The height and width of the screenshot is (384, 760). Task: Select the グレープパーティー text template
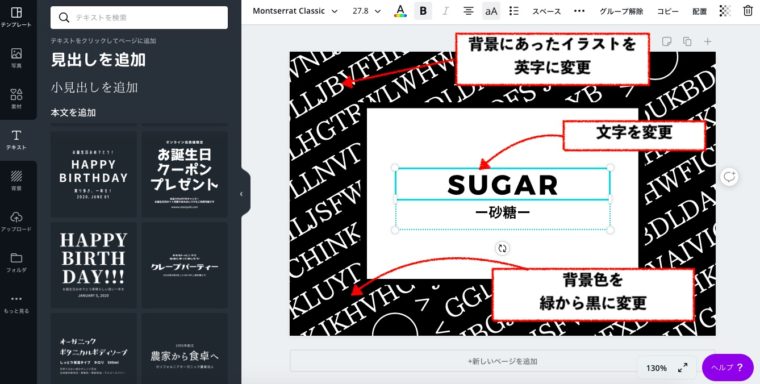tap(185, 265)
